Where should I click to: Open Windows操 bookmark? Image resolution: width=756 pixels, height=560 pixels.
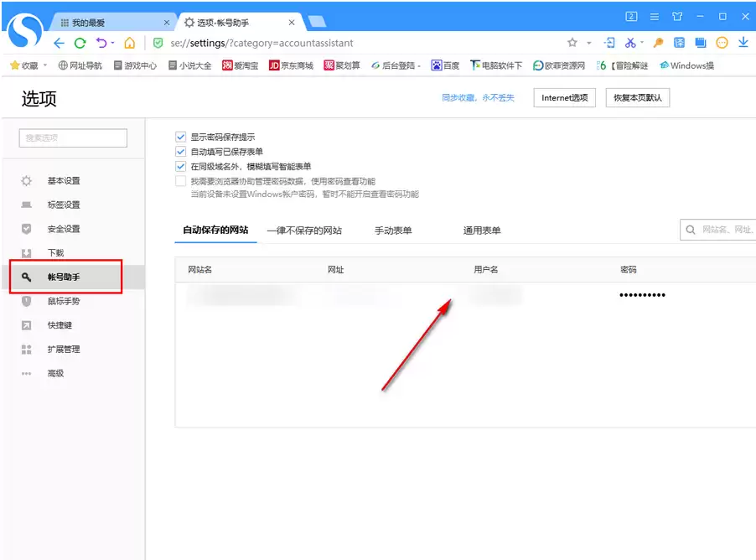tap(686, 65)
